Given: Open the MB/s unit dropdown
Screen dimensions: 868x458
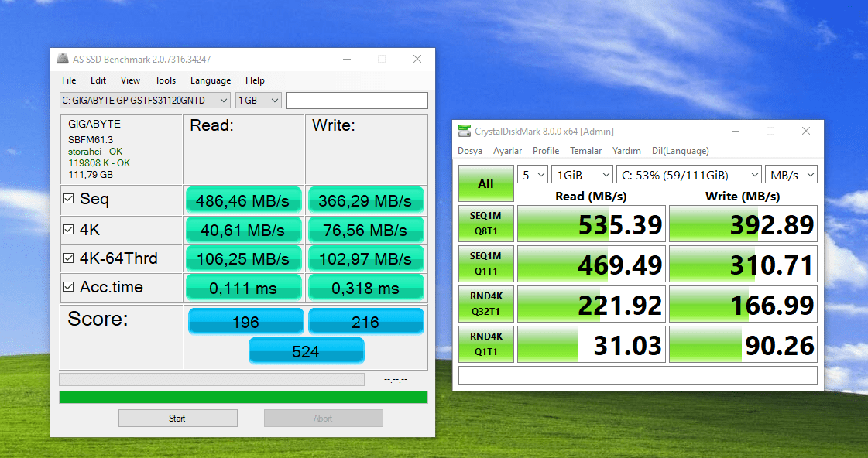Looking at the screenshot, I should [x=791, y=175].
